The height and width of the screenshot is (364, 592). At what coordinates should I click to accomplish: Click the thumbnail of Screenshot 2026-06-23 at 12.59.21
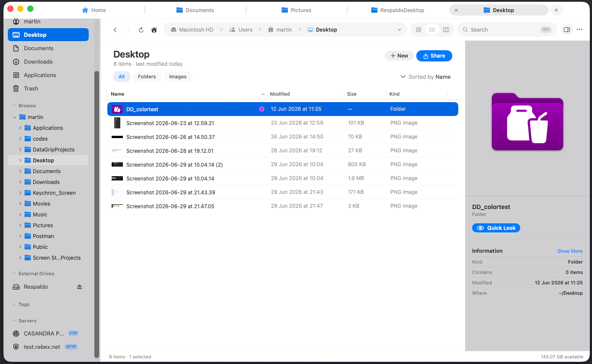click(x=117, y=123)
